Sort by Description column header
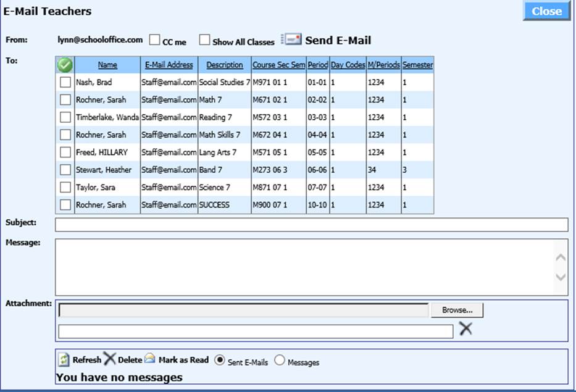This screenshot has height=392, width=576. tap(225, 65)
